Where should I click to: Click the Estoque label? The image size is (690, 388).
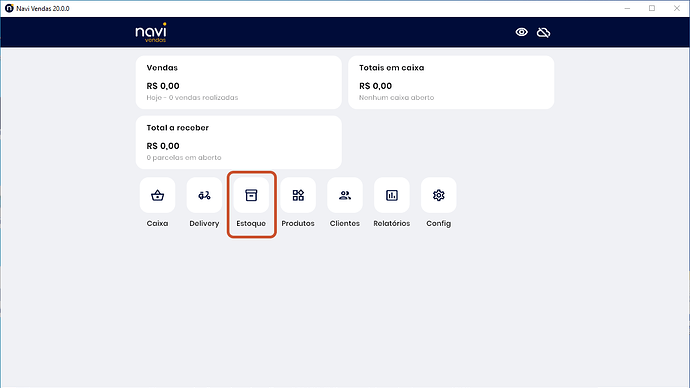[251, 223]
